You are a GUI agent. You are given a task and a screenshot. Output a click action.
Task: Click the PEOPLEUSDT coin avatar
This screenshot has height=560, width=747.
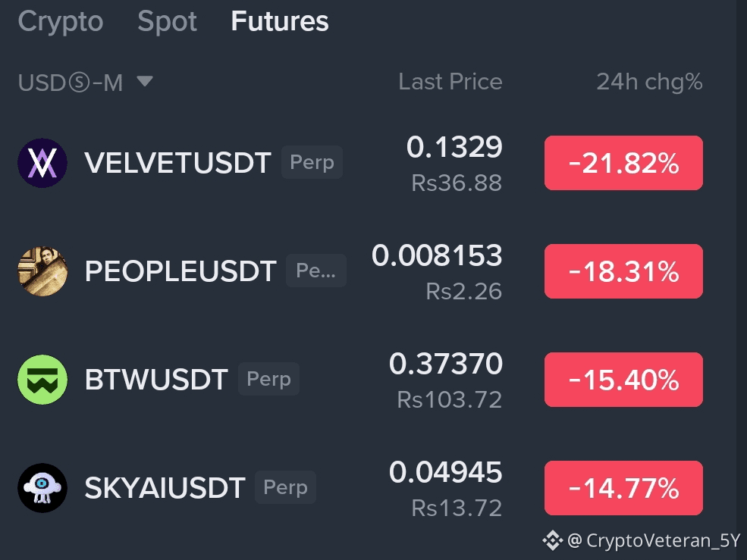(42, 271)
